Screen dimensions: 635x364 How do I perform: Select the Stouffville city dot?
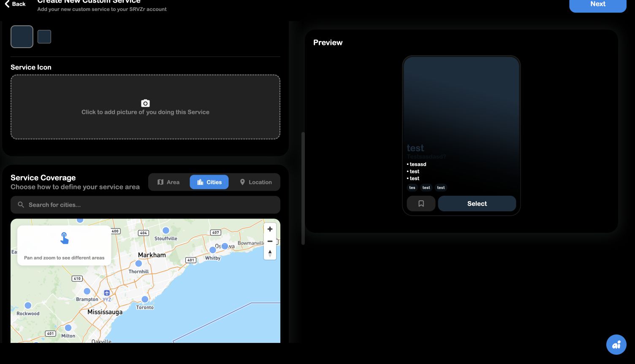(x=166, y=230)
